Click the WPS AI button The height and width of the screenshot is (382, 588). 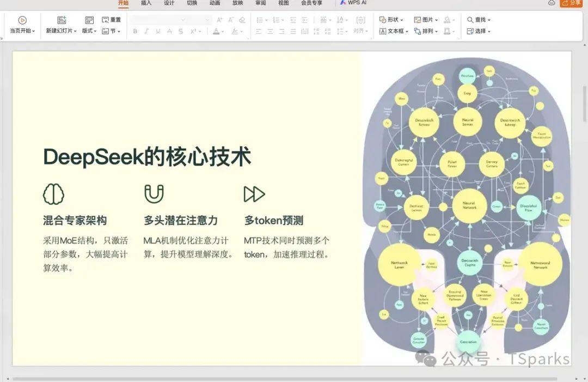353,3
